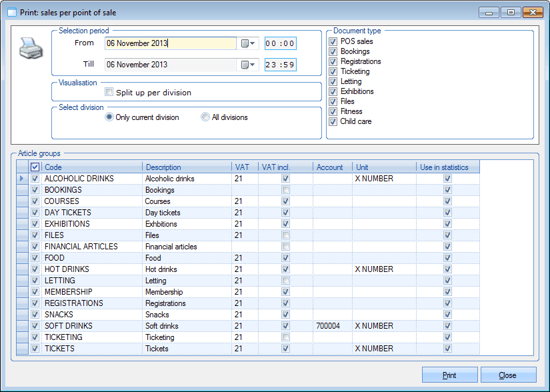Choose Only current division

(x=109, y=117)
